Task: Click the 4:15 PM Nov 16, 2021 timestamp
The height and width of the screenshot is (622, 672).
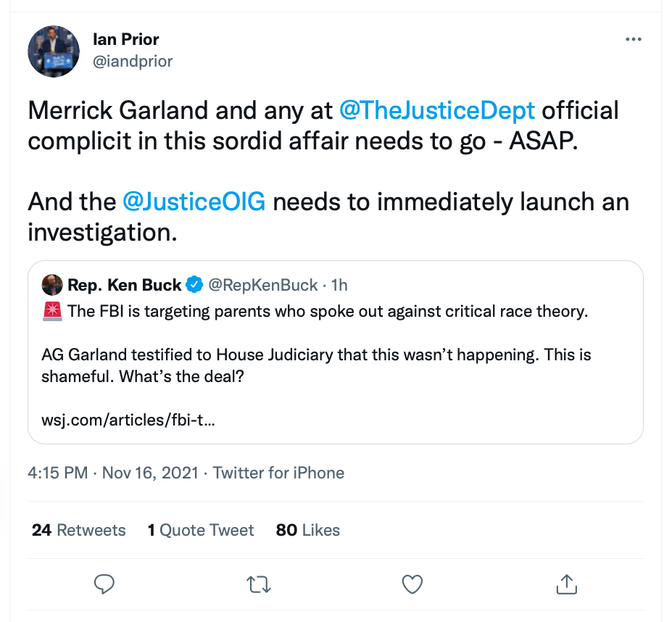Action: click(x=112, y=473)
